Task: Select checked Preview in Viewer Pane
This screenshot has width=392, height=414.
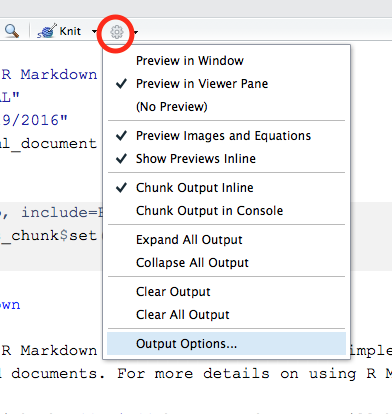Action: [226, 84]
